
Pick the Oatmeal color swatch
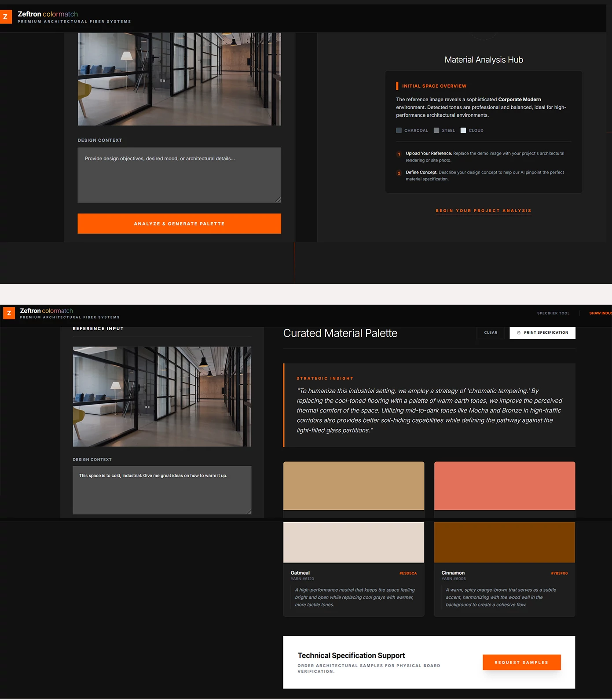point(353,542)
